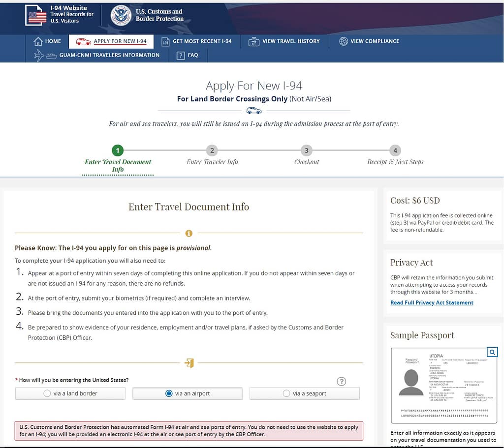Read Full Privacy Act Statement link
The image size is (504, 448).
pos(432,302)
